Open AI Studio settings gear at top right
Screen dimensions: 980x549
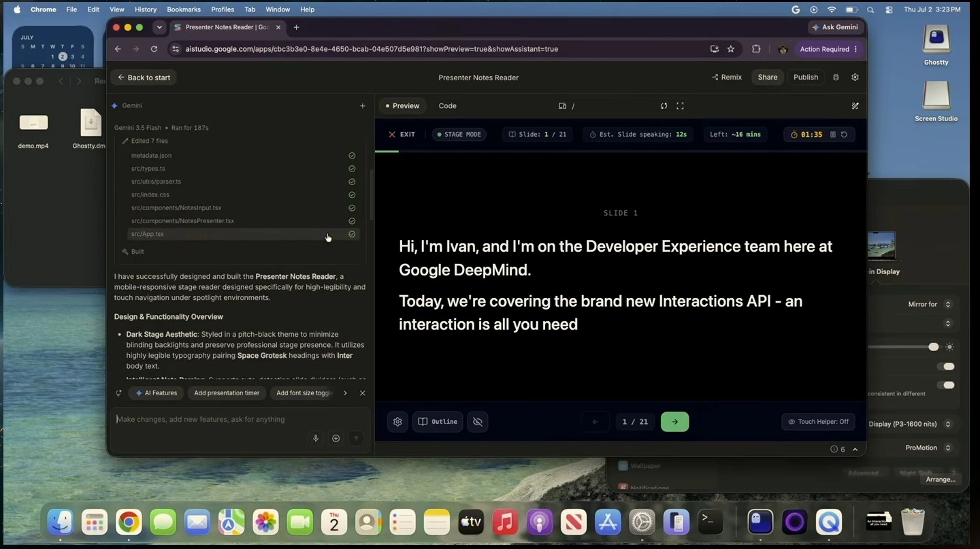[855, 78]
